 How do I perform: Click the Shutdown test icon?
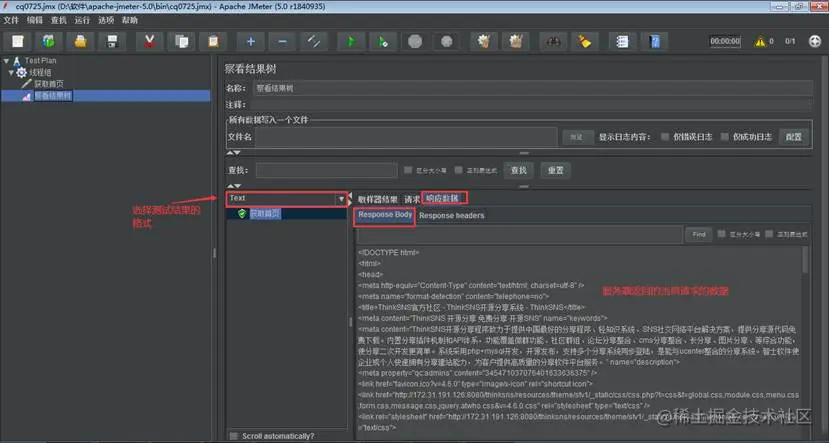(x=447, y=41)
